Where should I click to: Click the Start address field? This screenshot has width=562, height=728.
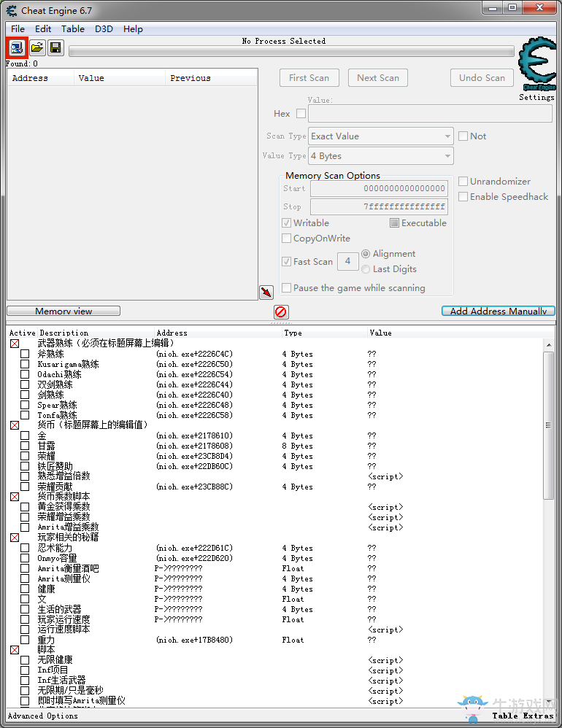tap(379, 188)
